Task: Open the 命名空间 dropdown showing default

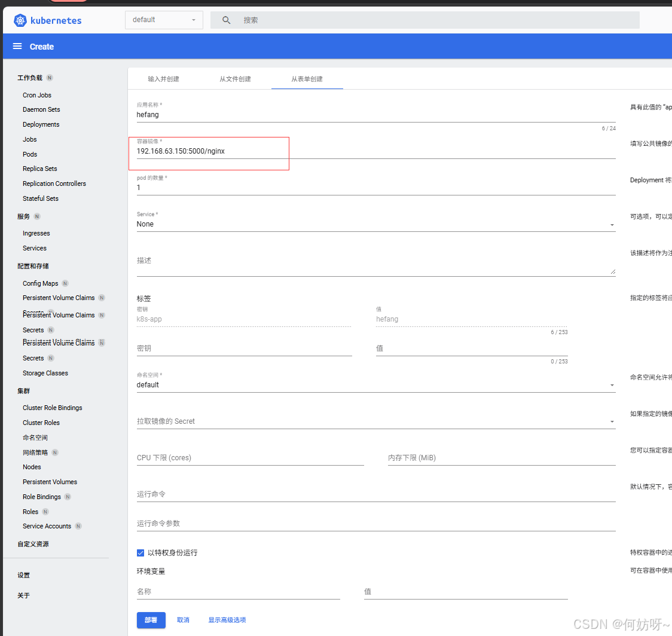Action: 376,385
